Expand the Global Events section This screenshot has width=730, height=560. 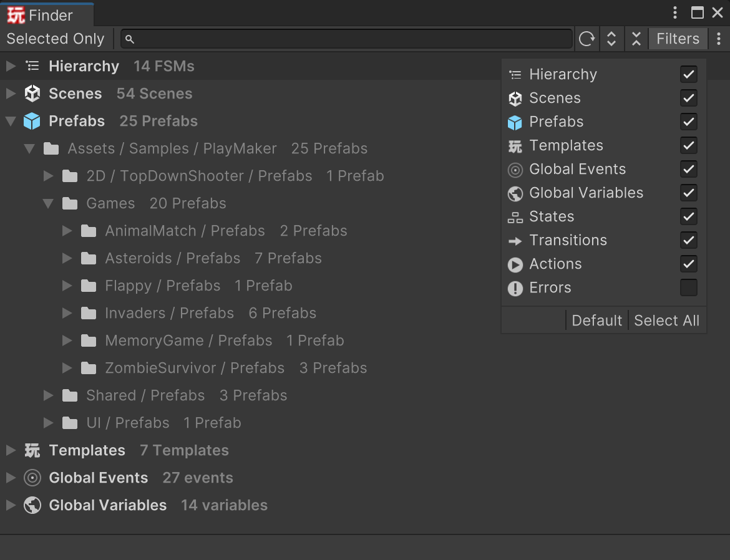(x=11, y=478)
